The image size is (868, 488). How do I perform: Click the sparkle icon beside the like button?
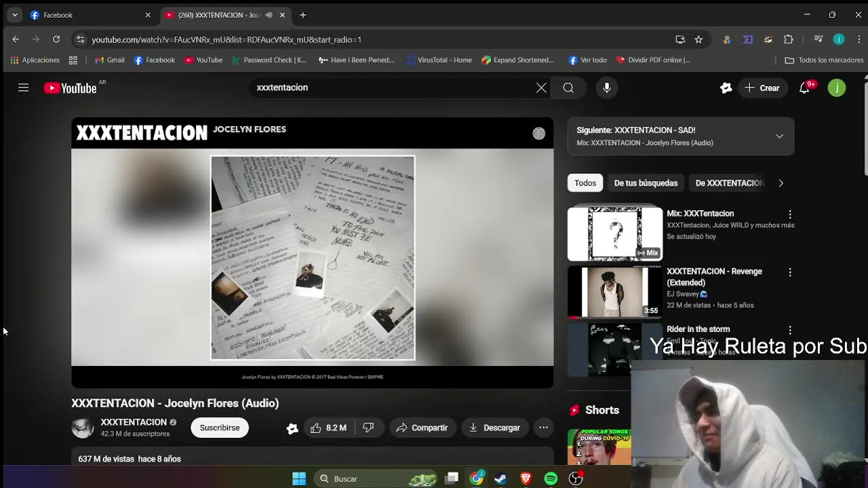click(x=292, y=428)
